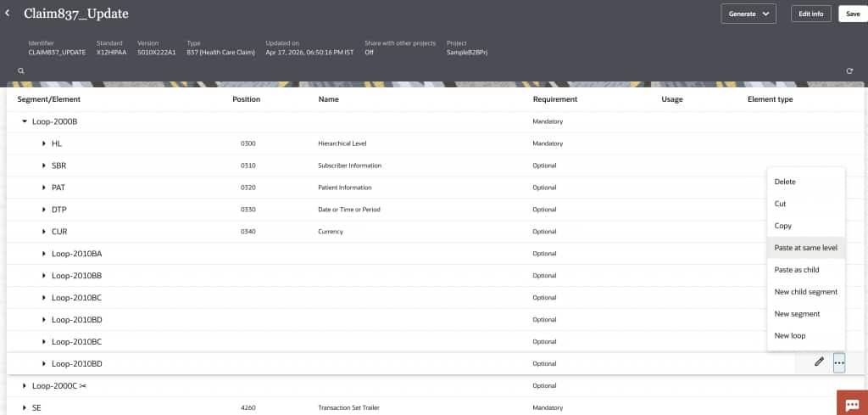868x415 pixels.
Task: Click the 837 (Health Care Claim) type
Action: tap(221, 52)
